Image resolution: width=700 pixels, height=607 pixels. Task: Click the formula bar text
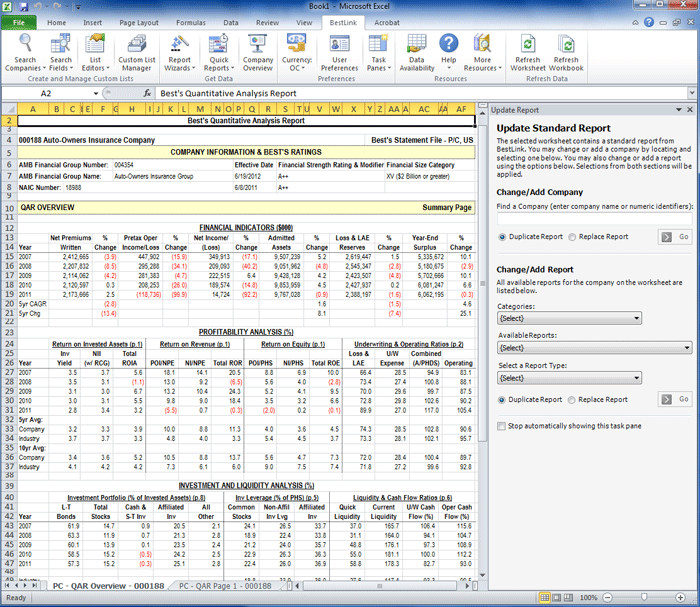coord(228,93)
